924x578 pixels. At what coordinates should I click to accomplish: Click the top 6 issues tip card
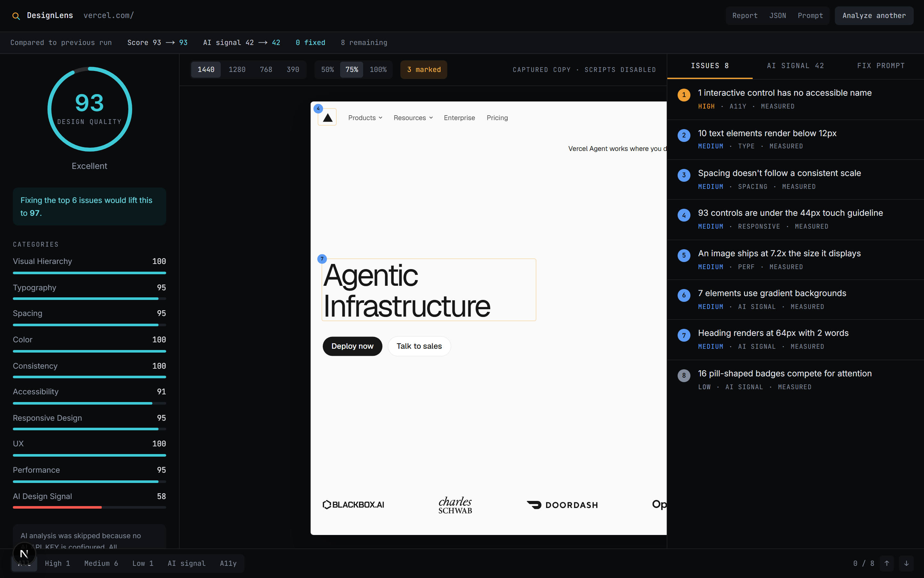[89, 206]
